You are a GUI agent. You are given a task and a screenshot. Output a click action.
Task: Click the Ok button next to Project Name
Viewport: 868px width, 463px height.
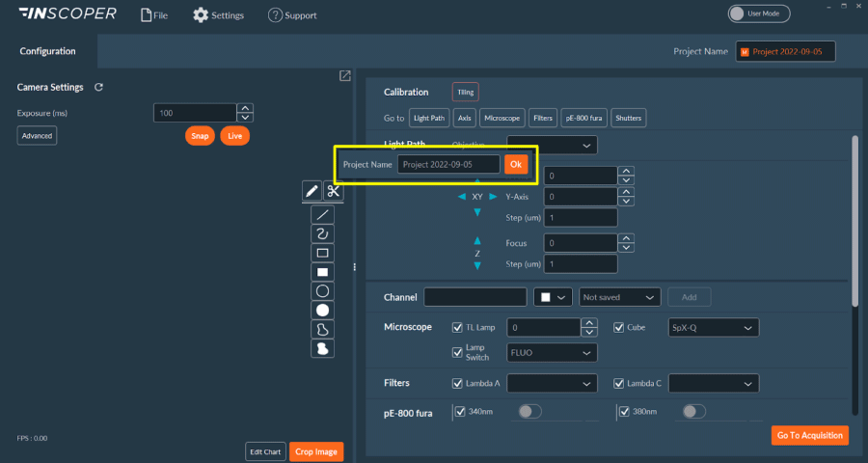pyautogui.click(x=516, y=165)
